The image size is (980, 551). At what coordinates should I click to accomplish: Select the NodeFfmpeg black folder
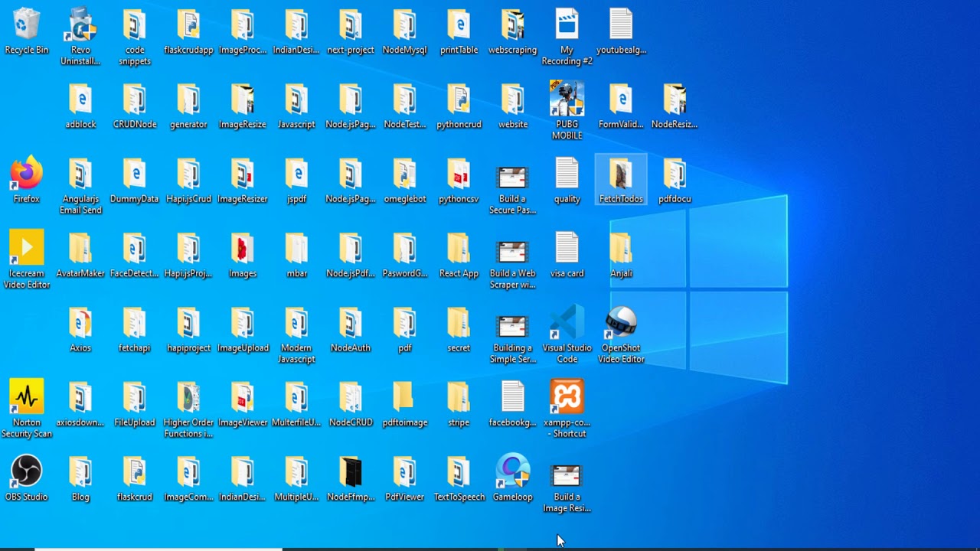(351, 472)
